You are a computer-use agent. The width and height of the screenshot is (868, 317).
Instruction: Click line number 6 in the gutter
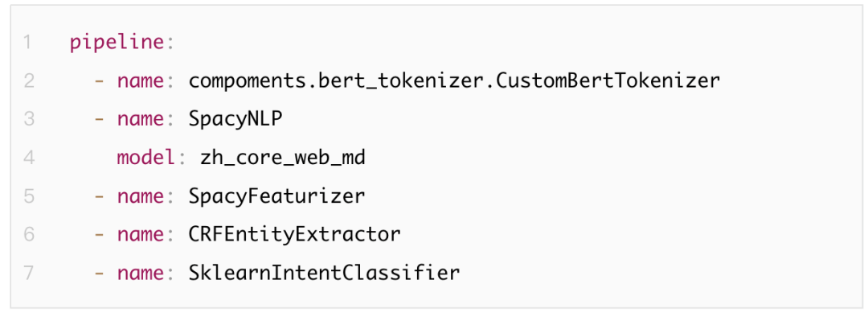29,234
